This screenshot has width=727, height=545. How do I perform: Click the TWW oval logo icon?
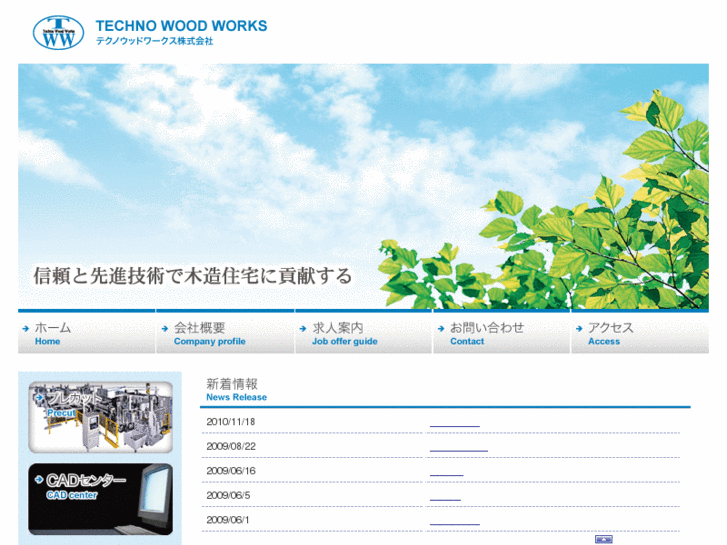[x=58, y=32]
